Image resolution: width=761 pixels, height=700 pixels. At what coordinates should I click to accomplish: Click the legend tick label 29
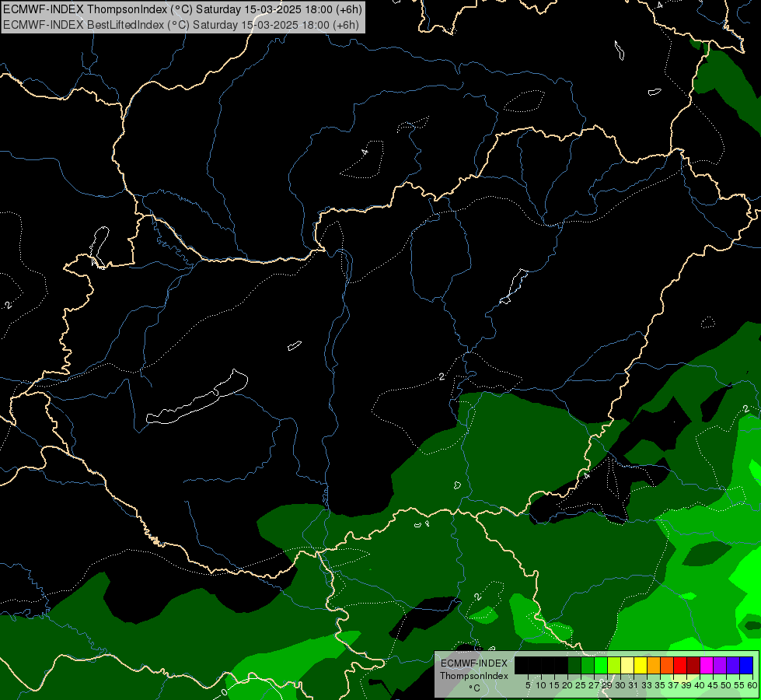pyautogui.click(x=607, y=685)
